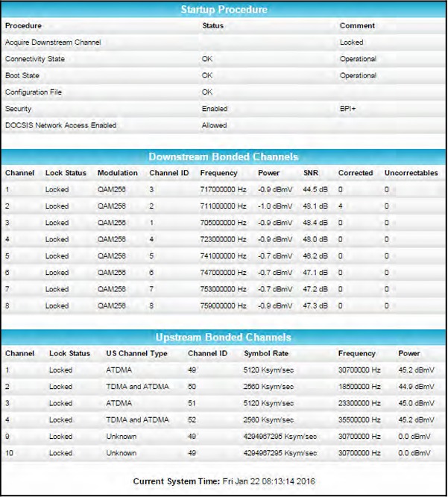Select the Acquire Downstream Channel row label
Image resolution: width=448 pixels, height=497 pixels.
point(53,42)
